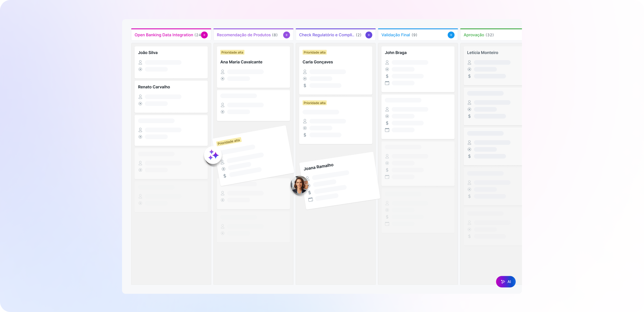Open Check Regulatório e Compli.. truncated header
Viewport: 644px width, 312px height.
click(326, 35)
